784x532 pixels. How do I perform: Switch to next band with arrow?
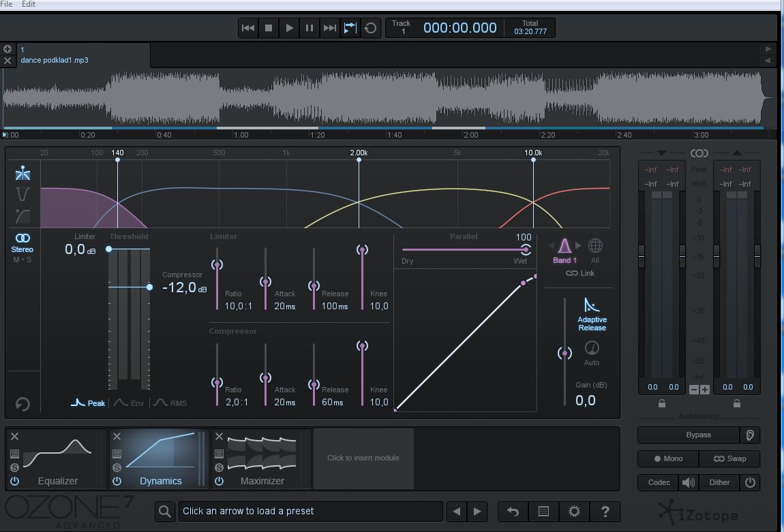[579, 245]
